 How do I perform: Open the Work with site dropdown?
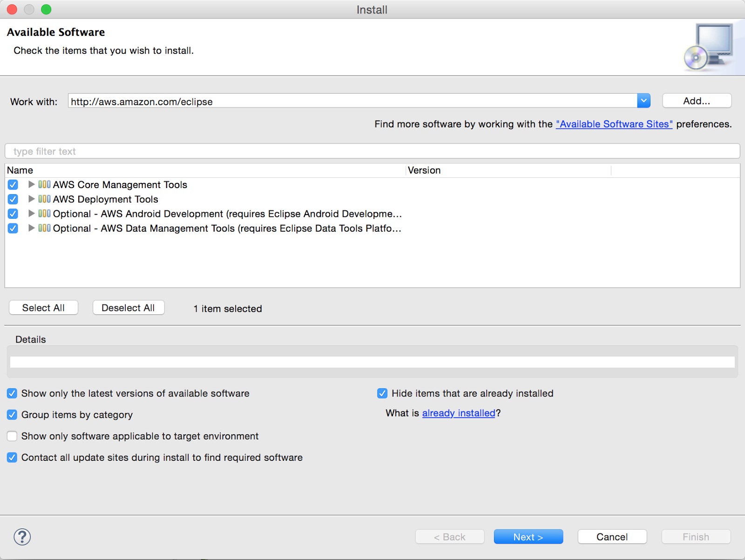[643, 101]
